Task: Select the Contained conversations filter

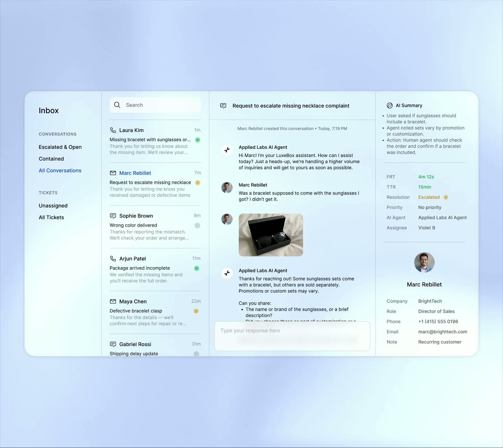Action: coord(51,159)
